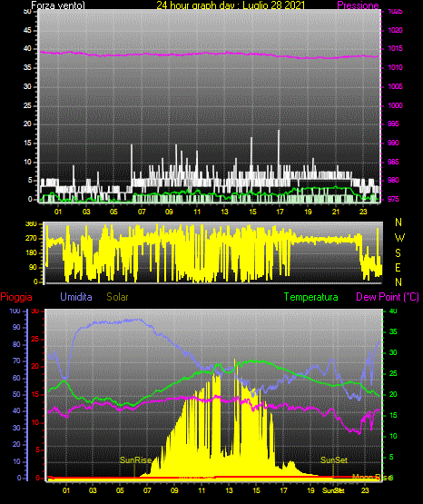Click the 'E' compass letter beside the wind direction graph
The image size is (423, 504).
coord(398,267)
